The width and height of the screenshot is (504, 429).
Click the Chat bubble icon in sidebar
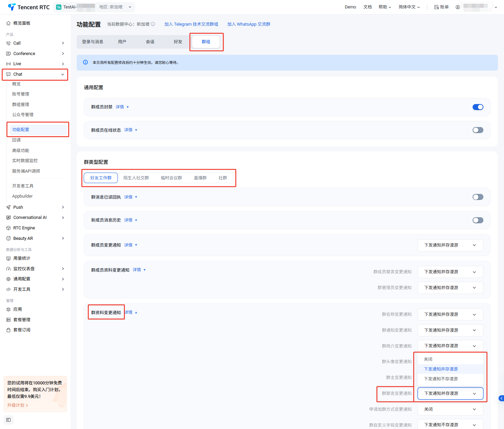click(8, 74)
